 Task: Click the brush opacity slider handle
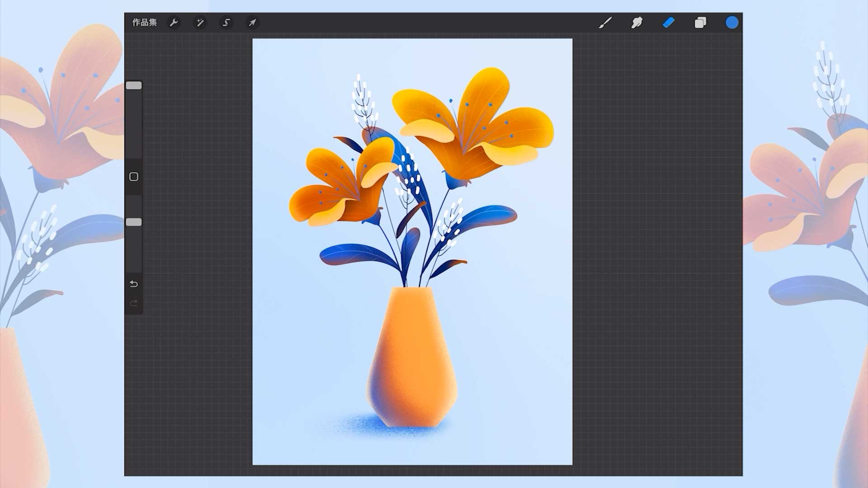[x=134, y=222]
